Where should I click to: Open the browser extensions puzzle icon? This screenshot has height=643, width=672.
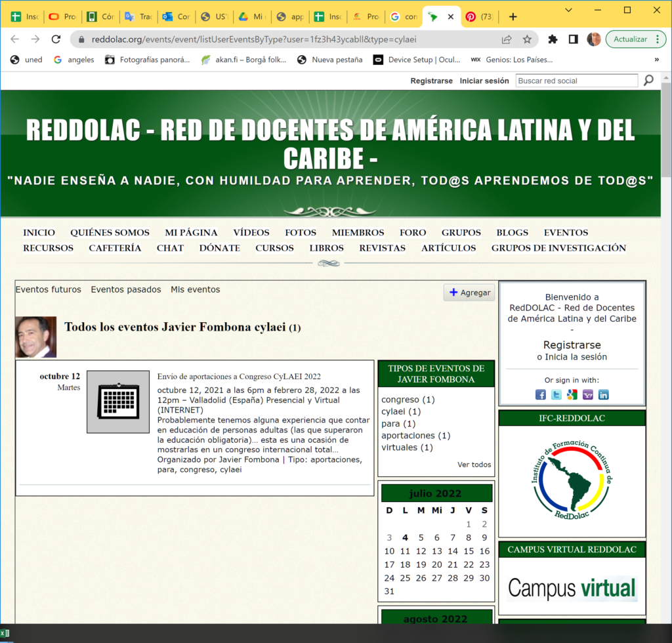pyautogui.click(x=553, y=39)
